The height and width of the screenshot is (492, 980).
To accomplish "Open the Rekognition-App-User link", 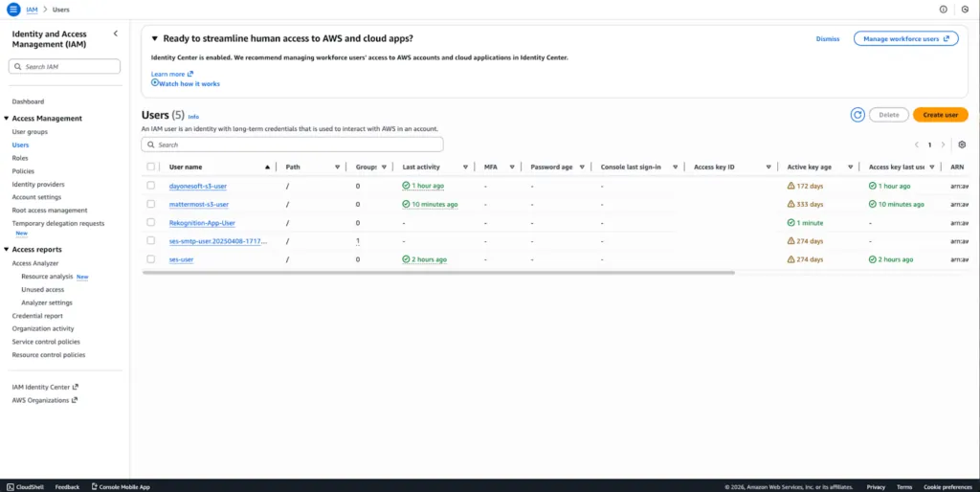I will click(202, 223).
